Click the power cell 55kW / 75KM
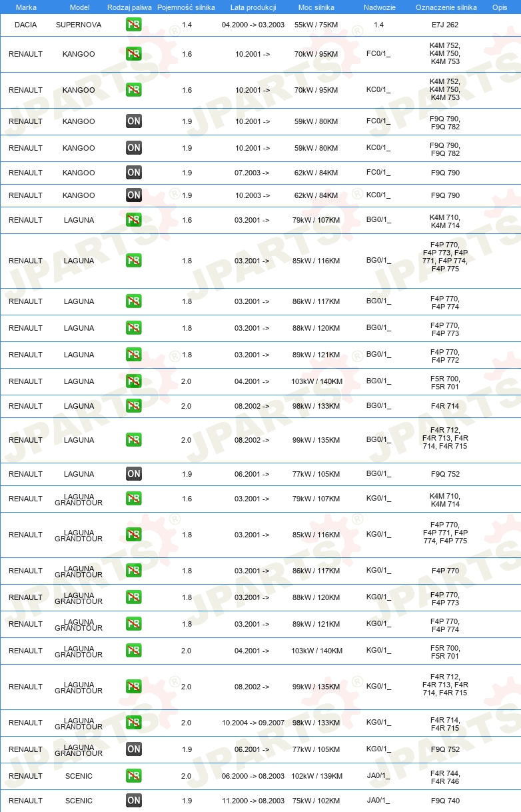This screenshot has width=521, height=812. (316, 25)
